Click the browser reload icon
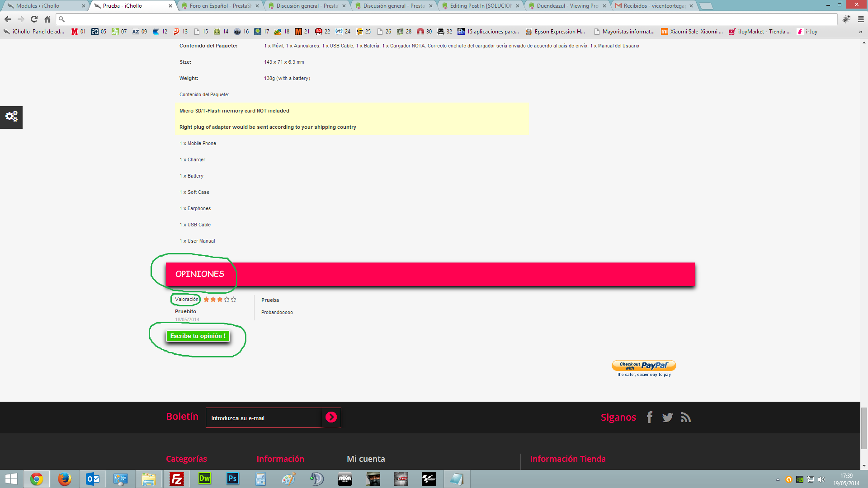This screenshot has width=868, height=488. pyautogui.click(x=34, y=19)
